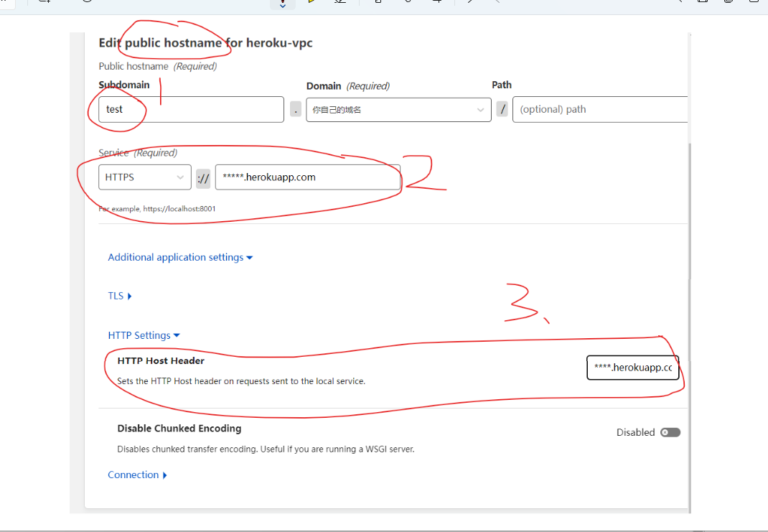The image size is (768, 532).
Task: Click the Disabled status label
Action: pos(635,432)
